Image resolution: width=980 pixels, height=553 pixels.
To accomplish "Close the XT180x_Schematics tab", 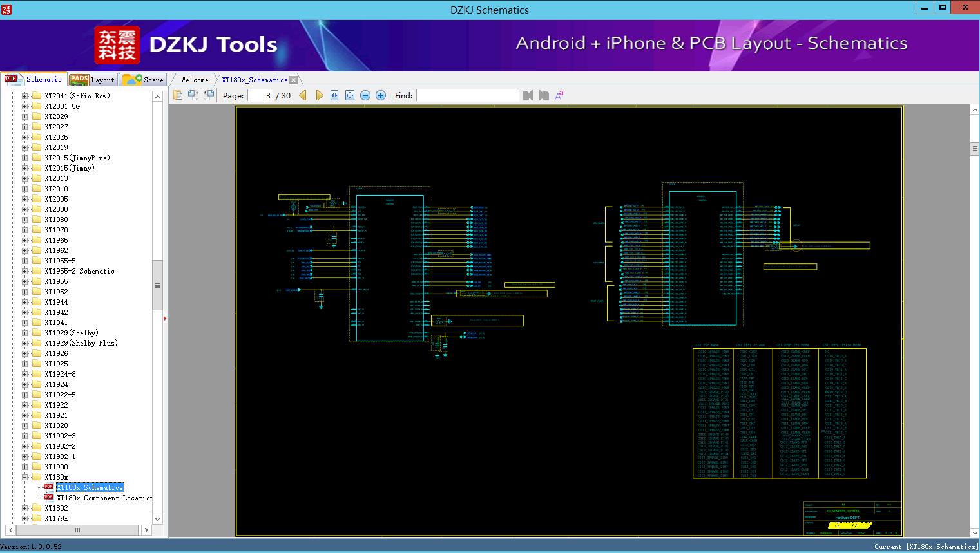I will (294, 80).
